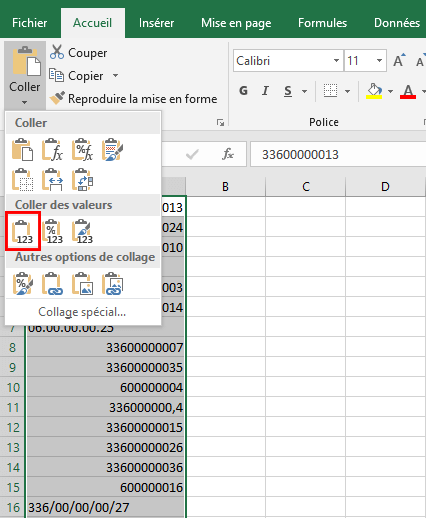Click cell containing 33600000026
The width and height of the screenshot is (426, 518).
[105, 447]
